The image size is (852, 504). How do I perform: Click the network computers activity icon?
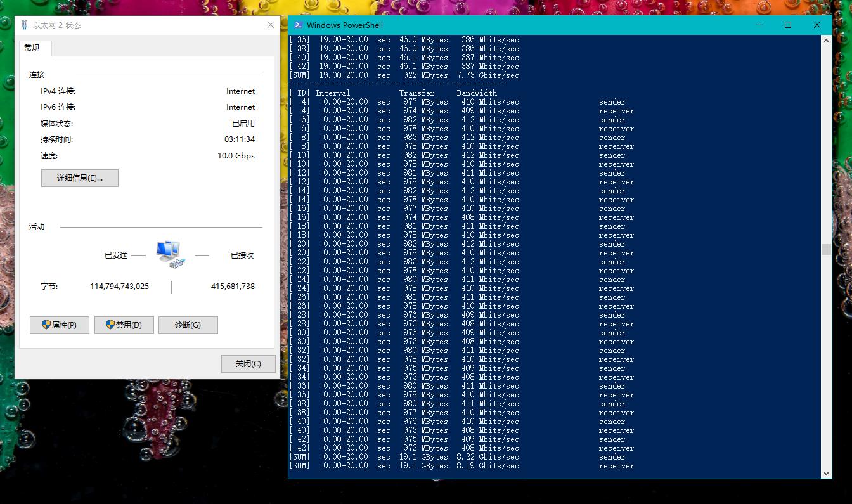click(171, 254)
